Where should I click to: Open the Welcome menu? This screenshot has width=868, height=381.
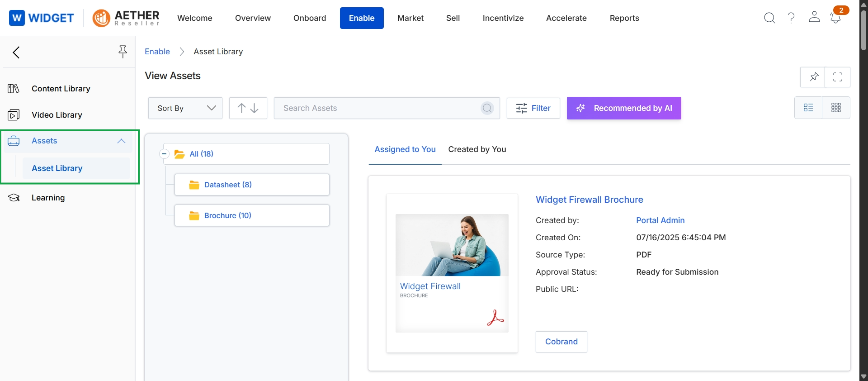point(195,18)
